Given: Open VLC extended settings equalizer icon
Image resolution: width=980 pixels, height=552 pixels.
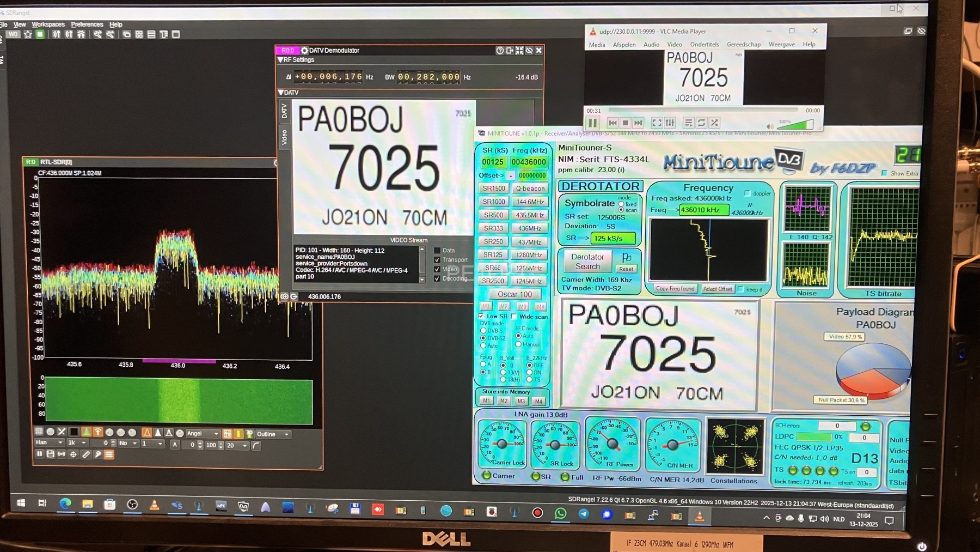Looking at the screenshot, I should [670, 123].
